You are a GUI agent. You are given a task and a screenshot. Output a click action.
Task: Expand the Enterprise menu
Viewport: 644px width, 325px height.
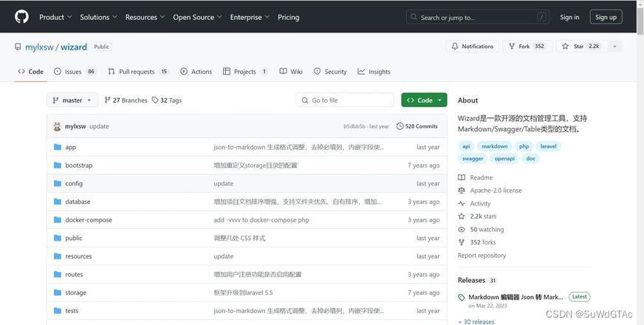(x=250, y=17)
